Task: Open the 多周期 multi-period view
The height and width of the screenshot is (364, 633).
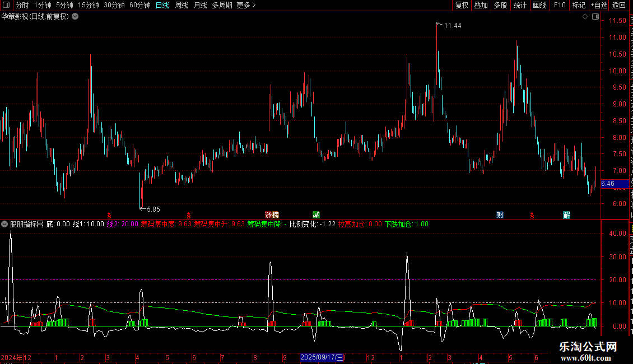Action: [222, 5]
